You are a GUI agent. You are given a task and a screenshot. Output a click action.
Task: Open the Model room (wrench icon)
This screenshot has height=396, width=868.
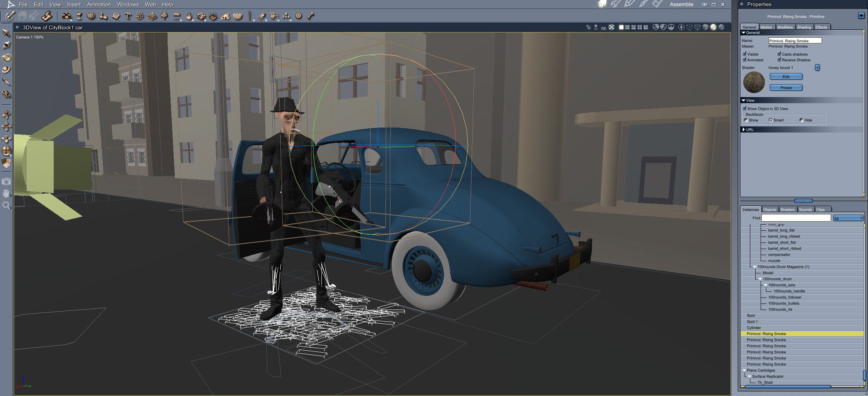pos(615,4)
